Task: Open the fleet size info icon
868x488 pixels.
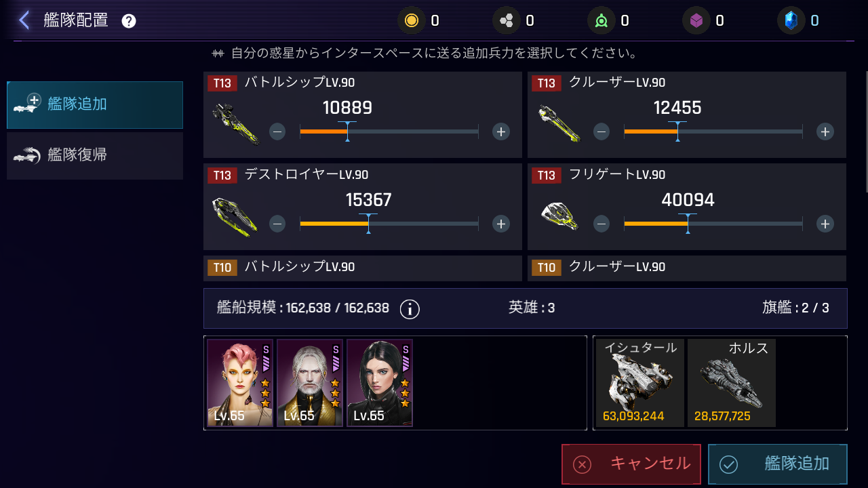Action: [x=410, y=309]
